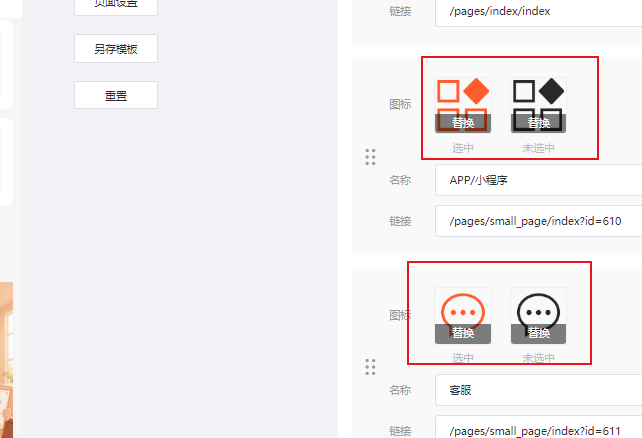Click the 链接 label beside /pages/index/index
The image size is (642, 438).
click(400, 11)
